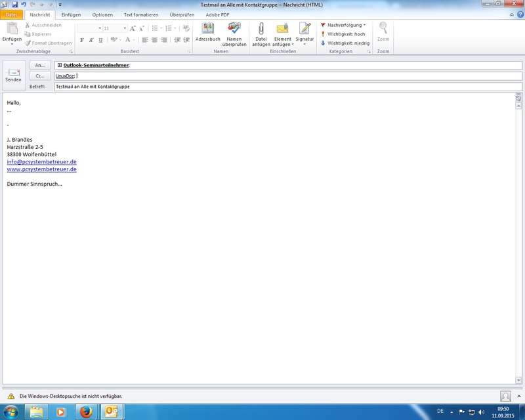Open the Adressbuch
This screenshot has width=525, height=420.
point(207,32)
